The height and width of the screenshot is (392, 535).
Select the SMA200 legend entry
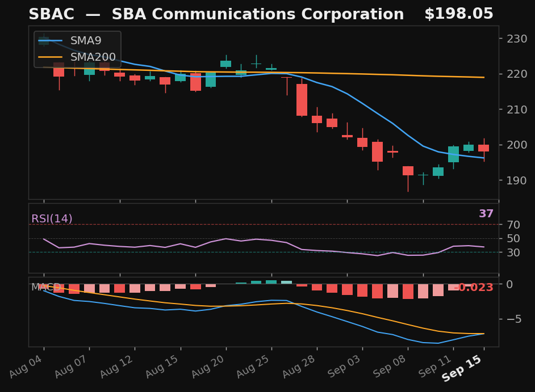[77, 57]
